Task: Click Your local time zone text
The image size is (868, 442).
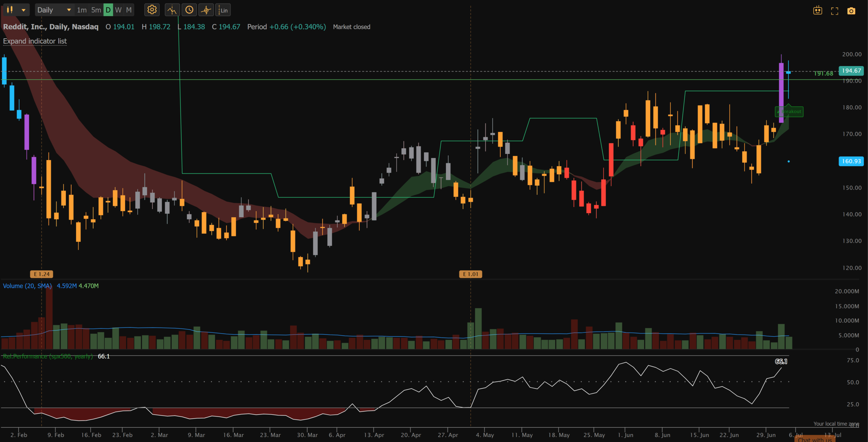Action: (x=836, y=424)
